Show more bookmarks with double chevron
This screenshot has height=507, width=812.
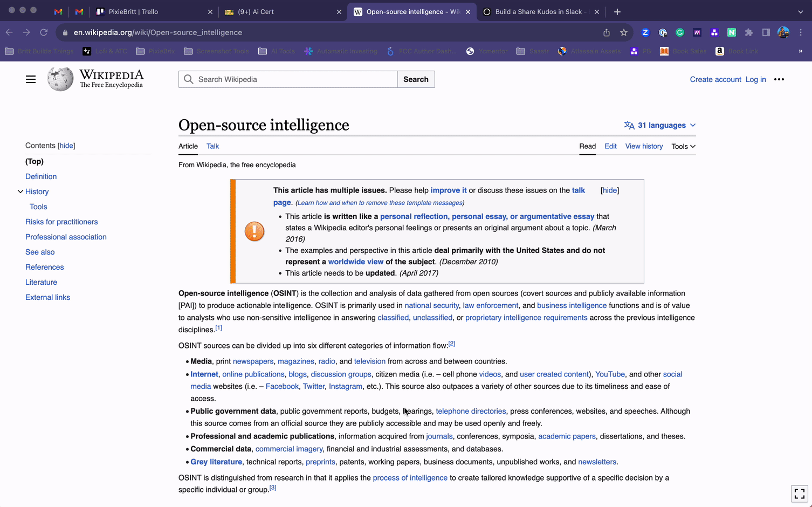tap(801, 51)
